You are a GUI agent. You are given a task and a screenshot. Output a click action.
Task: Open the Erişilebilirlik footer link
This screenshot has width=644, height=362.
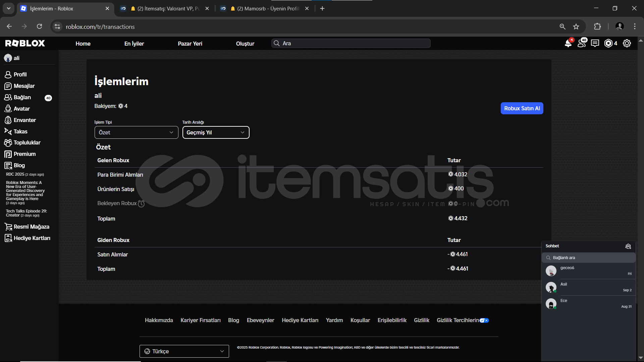point(392,320)
